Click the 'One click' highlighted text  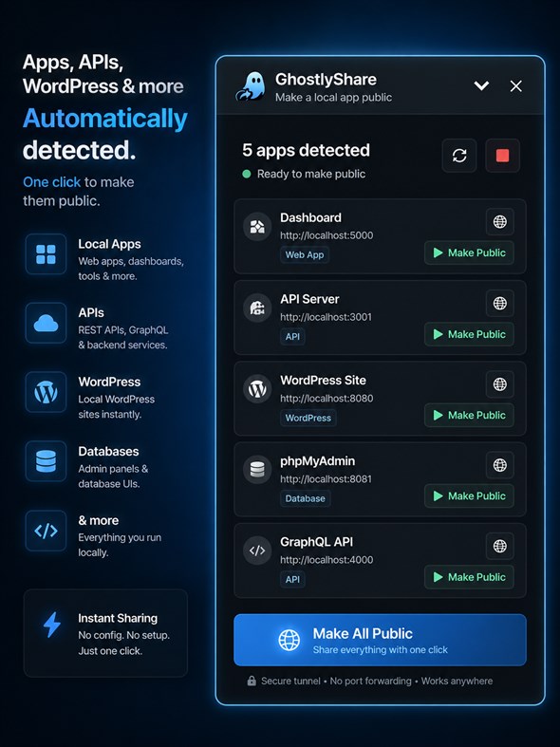(x=52, y=182)
